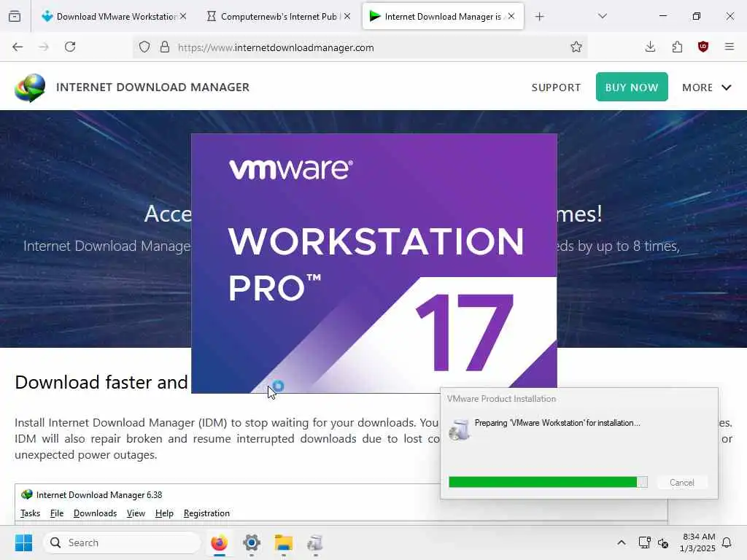Open File Explorer from the taskbar
Screen dimensions: 747x560
tap(284, 542)
